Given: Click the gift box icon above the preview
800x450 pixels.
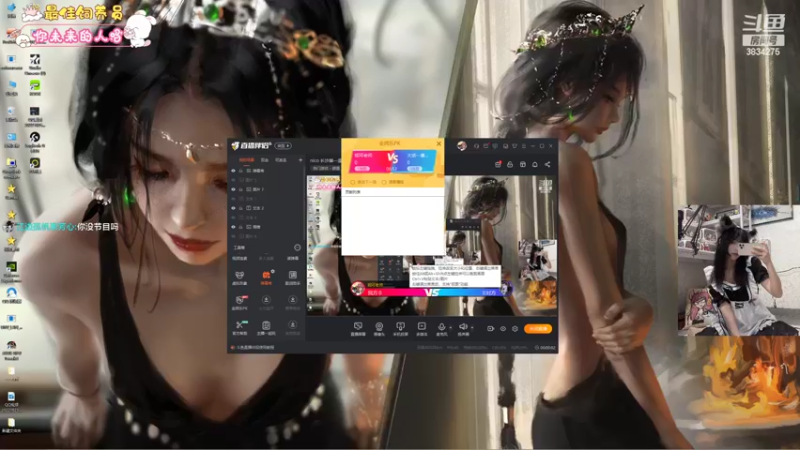Looking at the screenshot, I should (x=523, y=164).
